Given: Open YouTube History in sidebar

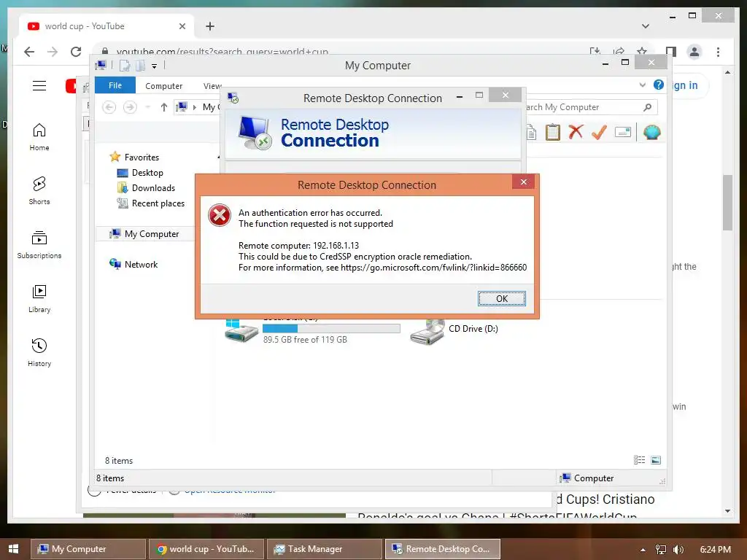Looking at the screenshot, I should click(x=39, y=352).
